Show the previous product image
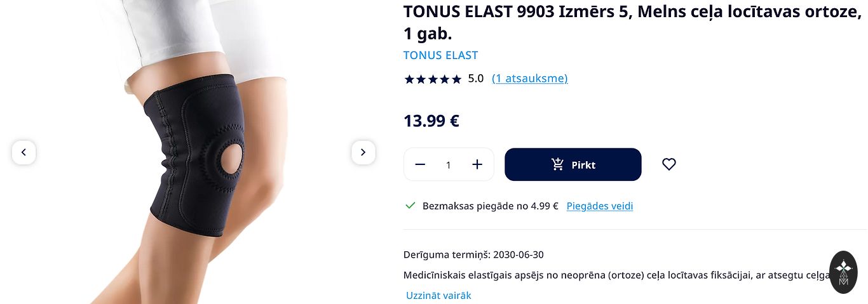 tap(24, 152)
